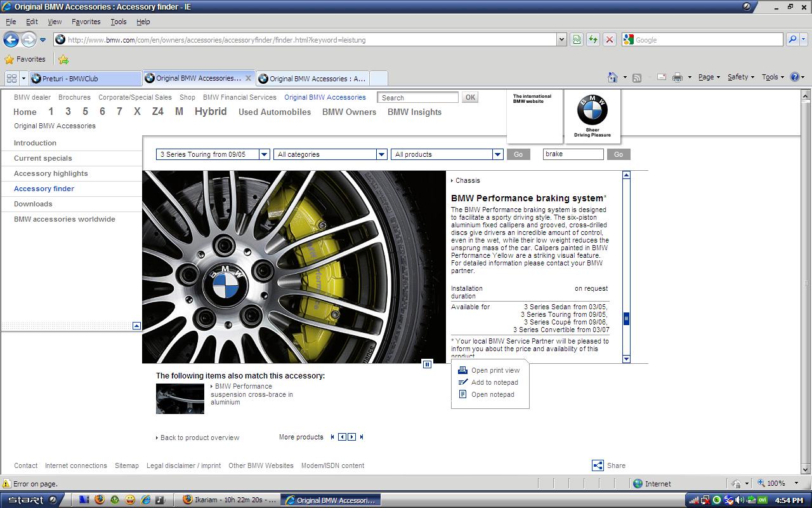The image size is (812, 508).
Task: Open a new blank tab
Action: pyautogui.click(x=378, y=79)
